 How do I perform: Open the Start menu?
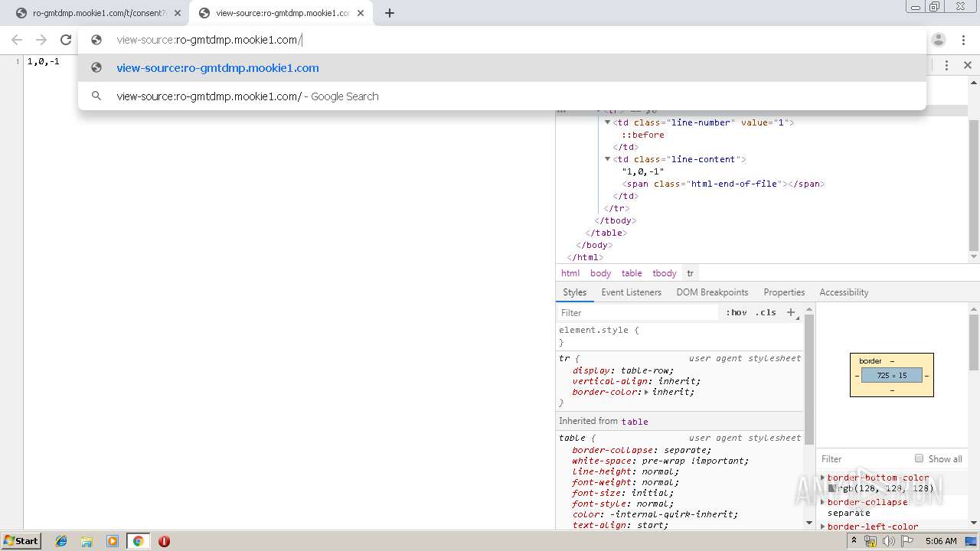pyautogui.click(x=21, y=541)
